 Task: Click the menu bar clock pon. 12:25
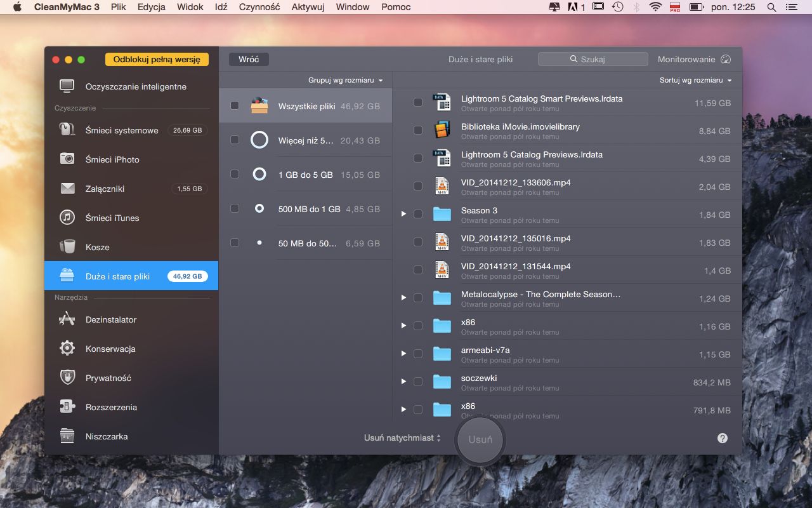[x=733, y=7]
